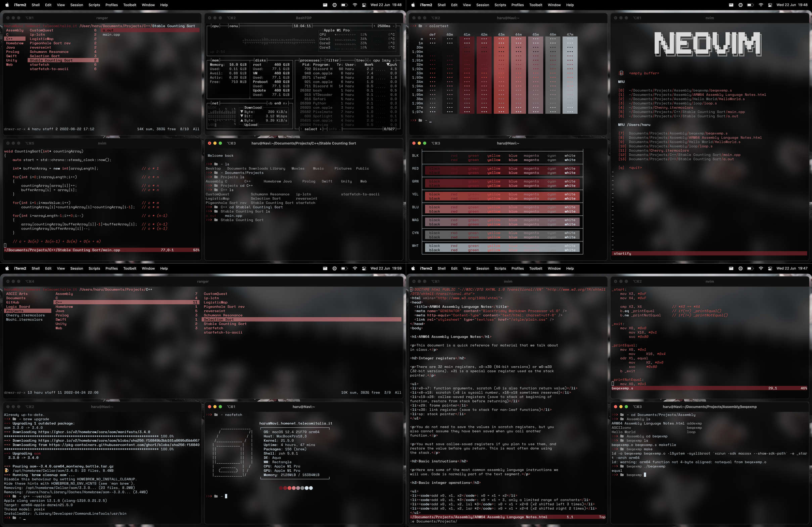Click the battery icon beside the 19:47 clock
Screen dimensions: 812x527
point(750,268)
